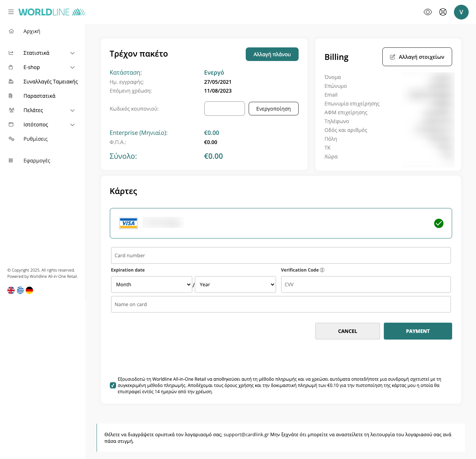Click the Visa card logo
Image resolution: width=476 pixels, height=459 pixels.
coord(129,223)
